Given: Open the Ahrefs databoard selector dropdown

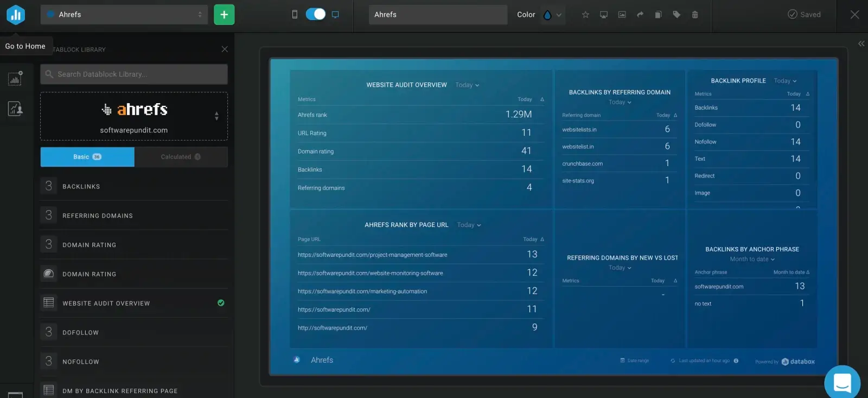Looking at the screenshot, I should pos(124,15).
